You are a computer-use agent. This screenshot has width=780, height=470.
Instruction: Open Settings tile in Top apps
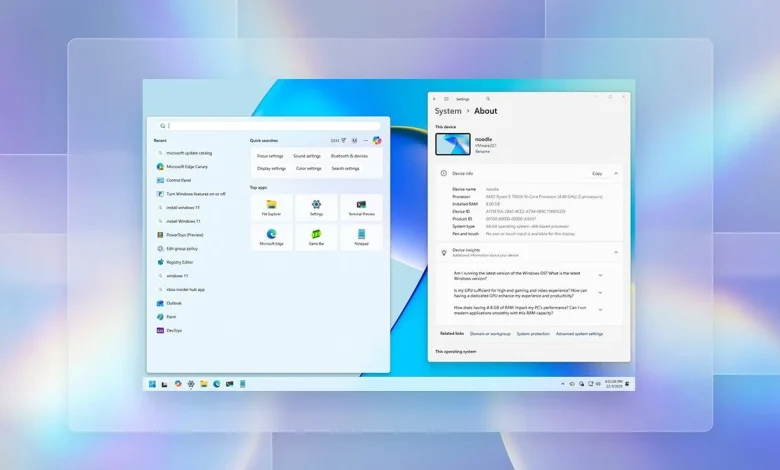316,207
